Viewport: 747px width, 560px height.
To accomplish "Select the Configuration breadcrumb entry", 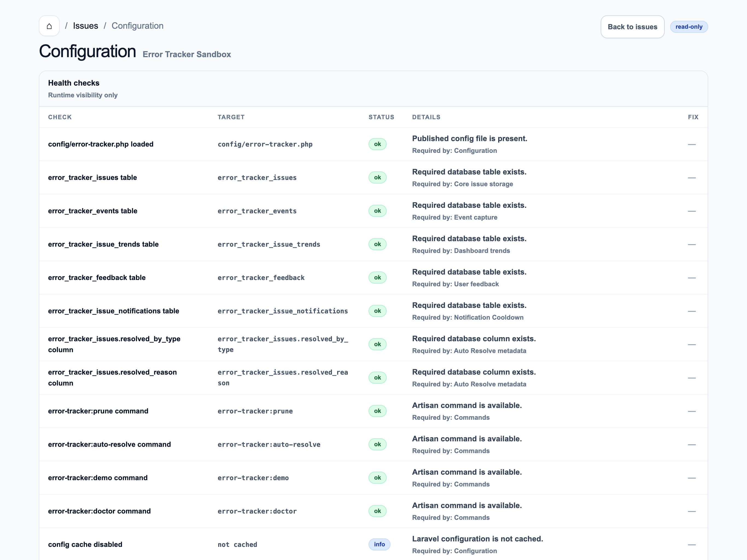I will [x=137, y=26].
